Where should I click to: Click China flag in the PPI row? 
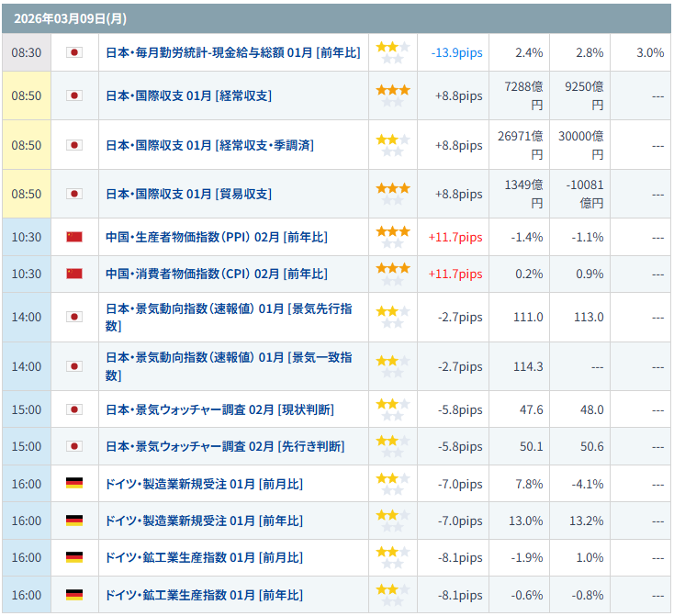point(74,237)
